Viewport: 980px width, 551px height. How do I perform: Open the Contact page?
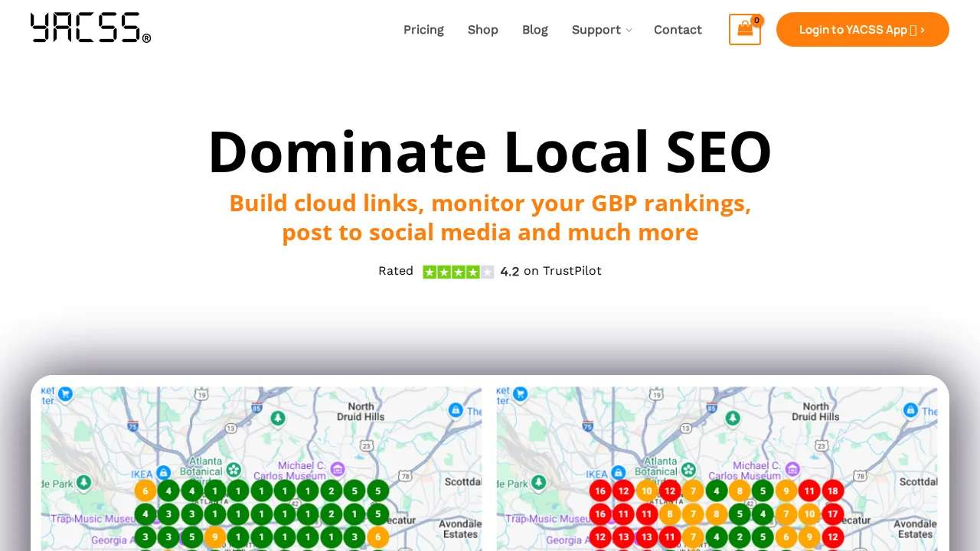coord(678,30)
